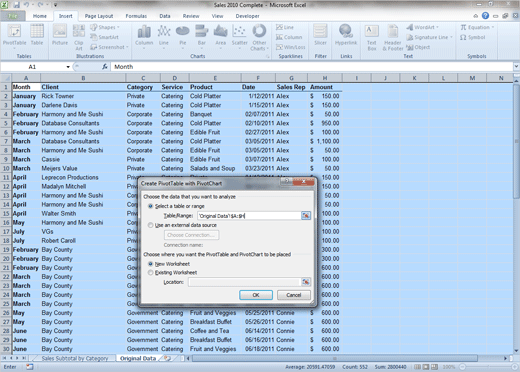Insert an Area chart
Viewport: 520px width, 372px height.
tap(220, 37)
